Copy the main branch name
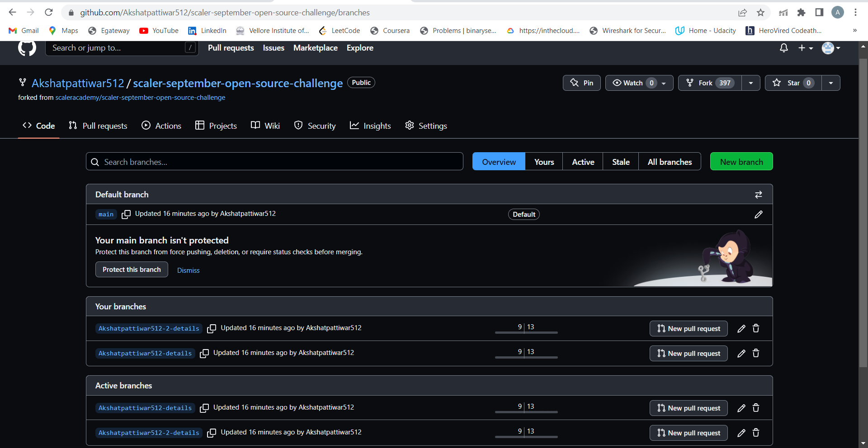The height and width of the screenshot is (448, 868). click(x=126, y=214)
